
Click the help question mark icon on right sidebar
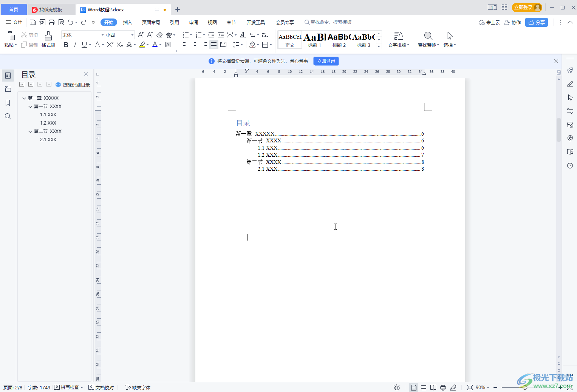click(x=570, y=165)
